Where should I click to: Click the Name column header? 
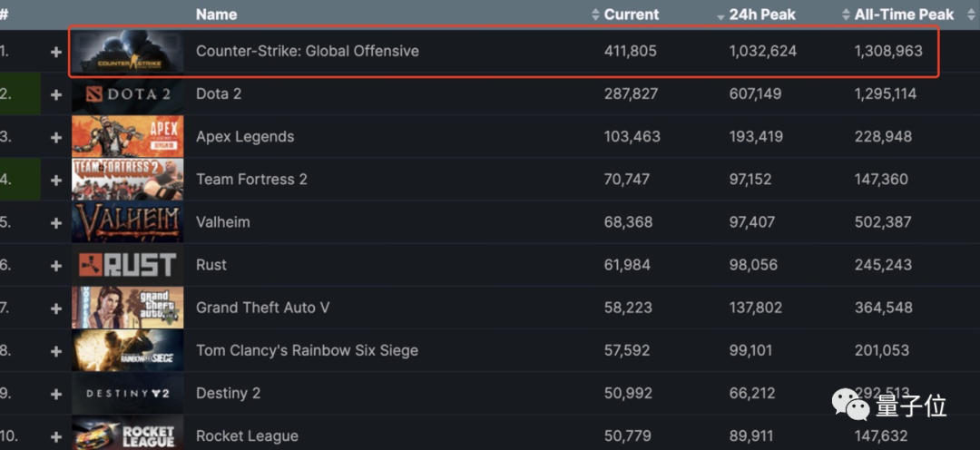pyautogui.click(x=216, y=15)
